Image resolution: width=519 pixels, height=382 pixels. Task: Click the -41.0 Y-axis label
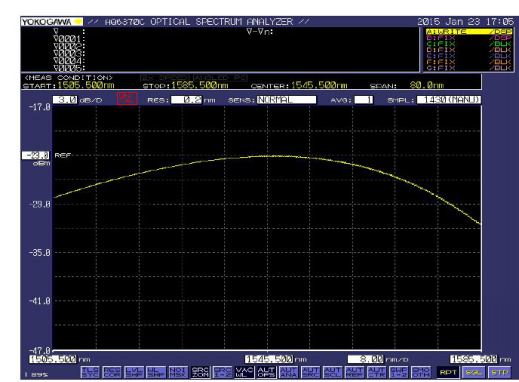[40, 301]
